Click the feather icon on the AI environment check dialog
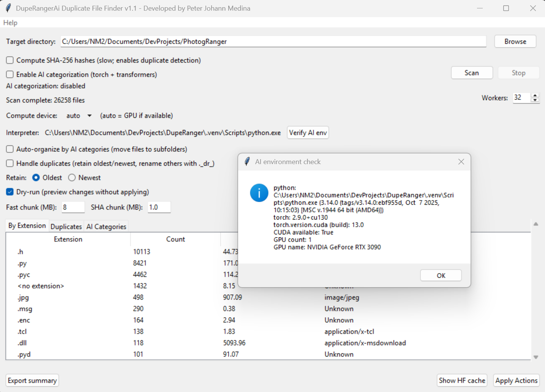The width and height of the screenshot is (545, 392). click(x=247, y=161)
